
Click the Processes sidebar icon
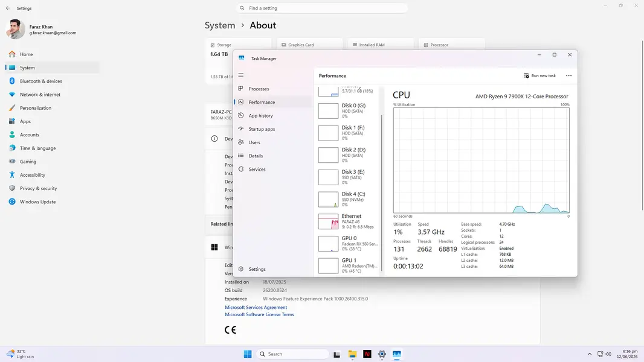tap(240, 89)
